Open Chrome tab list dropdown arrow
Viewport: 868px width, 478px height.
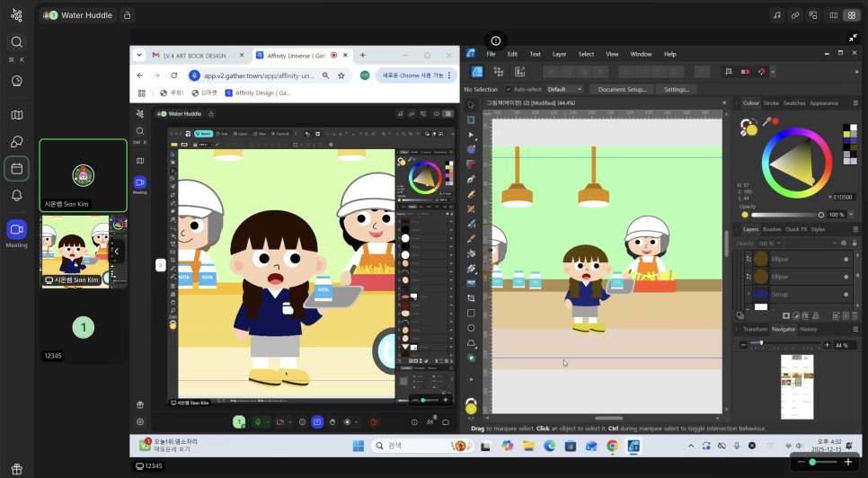coord(139,56)
